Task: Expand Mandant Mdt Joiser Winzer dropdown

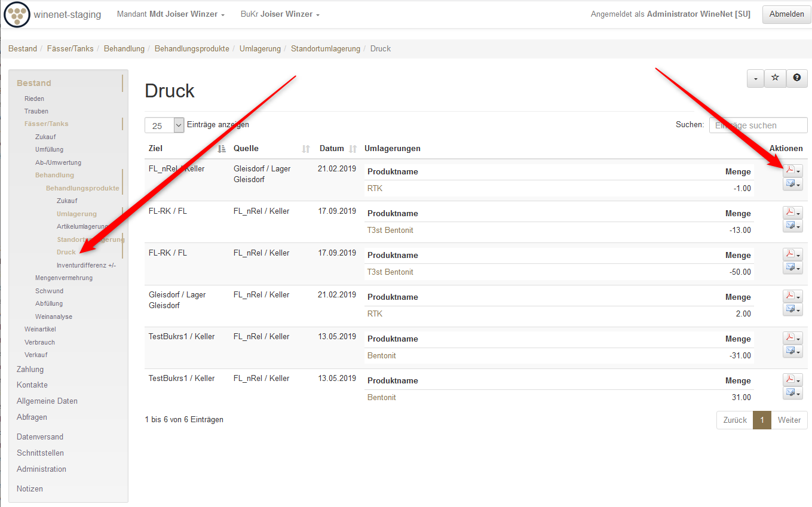Action: pyautogui.click(x=171, y=14)
